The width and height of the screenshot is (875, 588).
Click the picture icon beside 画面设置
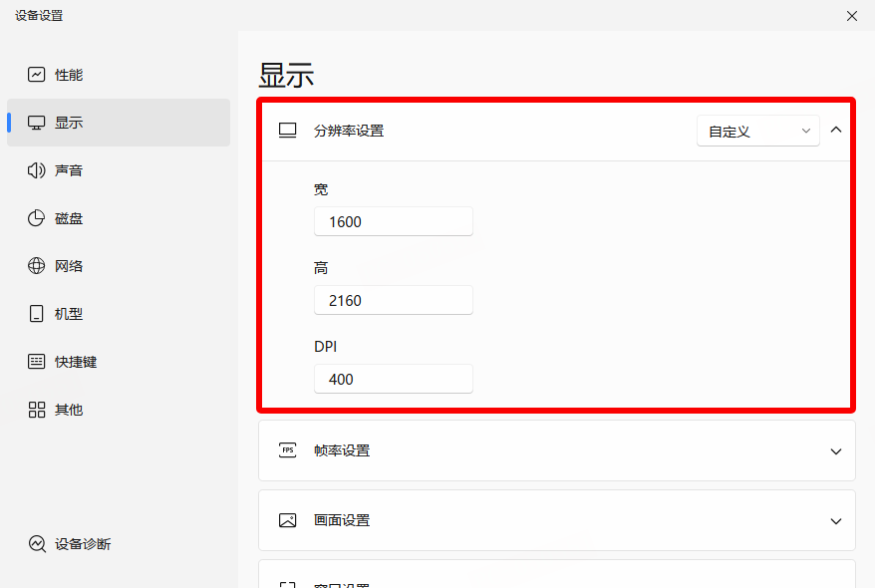click(x=288, y=520)
